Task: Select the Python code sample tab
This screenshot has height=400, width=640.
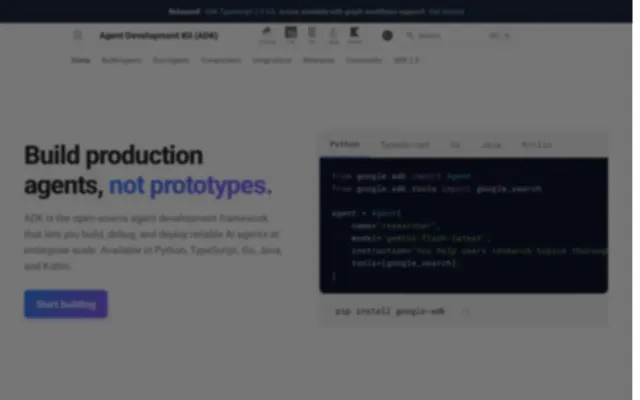Action: [344, 144]
